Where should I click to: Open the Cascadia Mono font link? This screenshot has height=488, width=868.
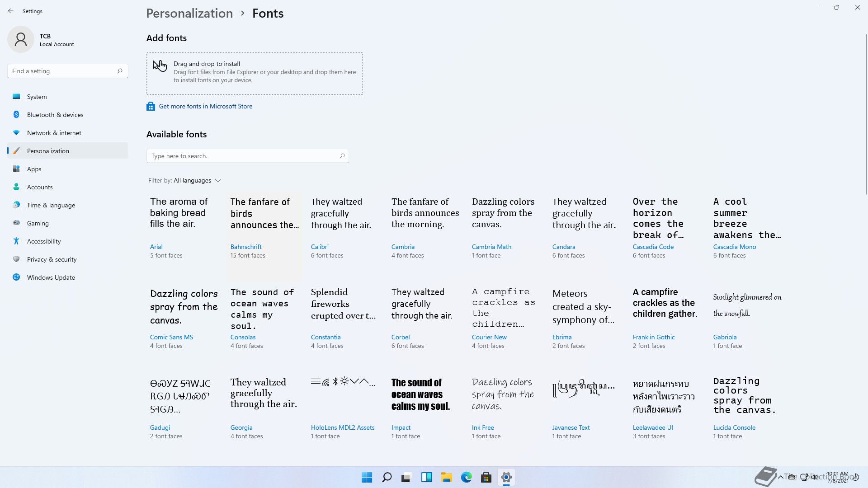point(735,247)
